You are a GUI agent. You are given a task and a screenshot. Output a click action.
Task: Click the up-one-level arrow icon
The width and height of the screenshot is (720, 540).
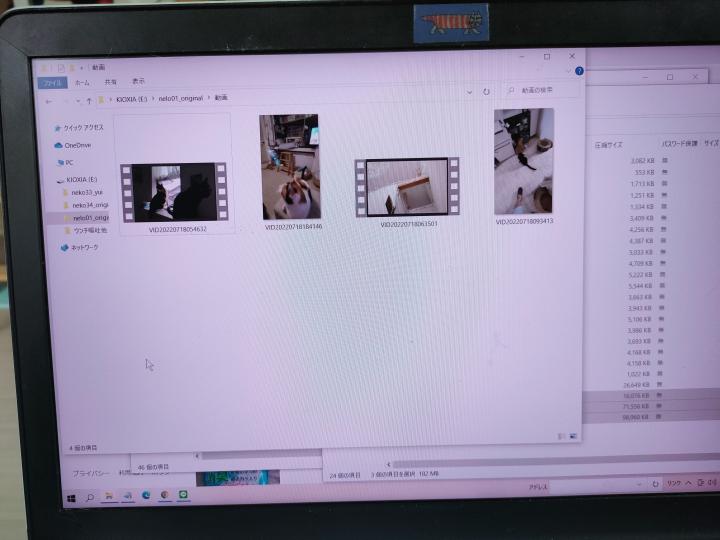pos(89,101)
